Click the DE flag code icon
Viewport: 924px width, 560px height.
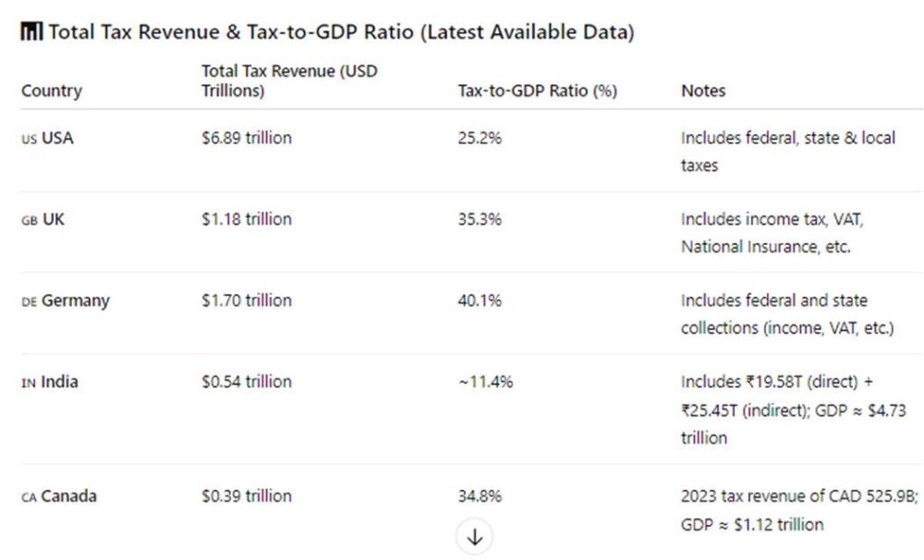(29, 302)
